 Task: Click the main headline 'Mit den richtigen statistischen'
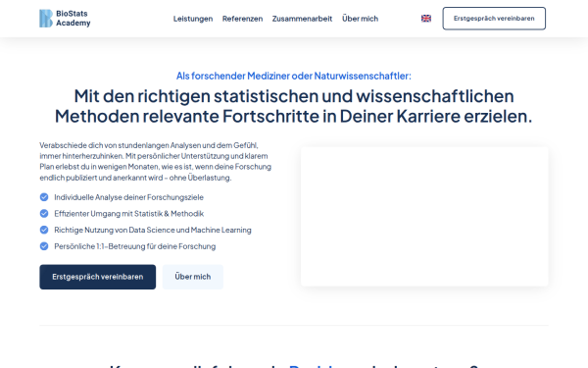tap(294, 106)
